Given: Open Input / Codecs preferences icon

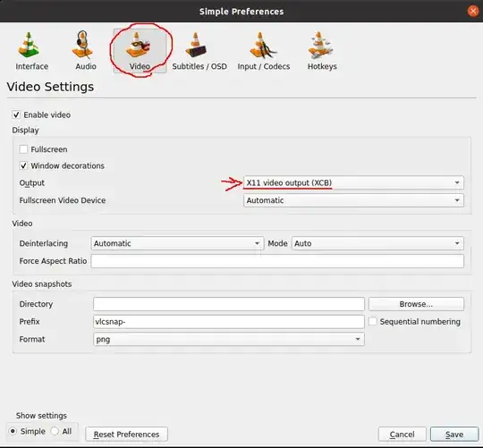Looking at the screenshot, I should point(262,45).
